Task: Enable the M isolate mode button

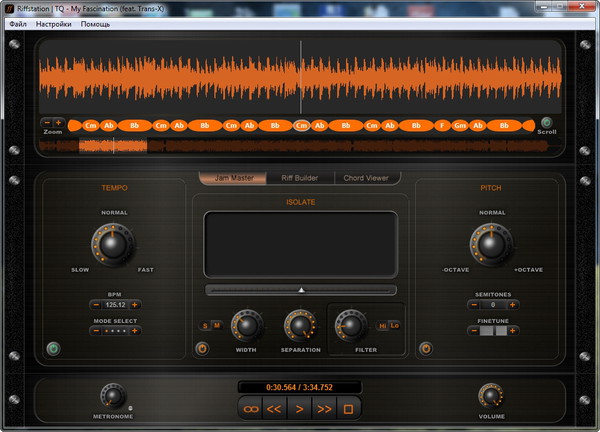Action: (x=217, y=326)
